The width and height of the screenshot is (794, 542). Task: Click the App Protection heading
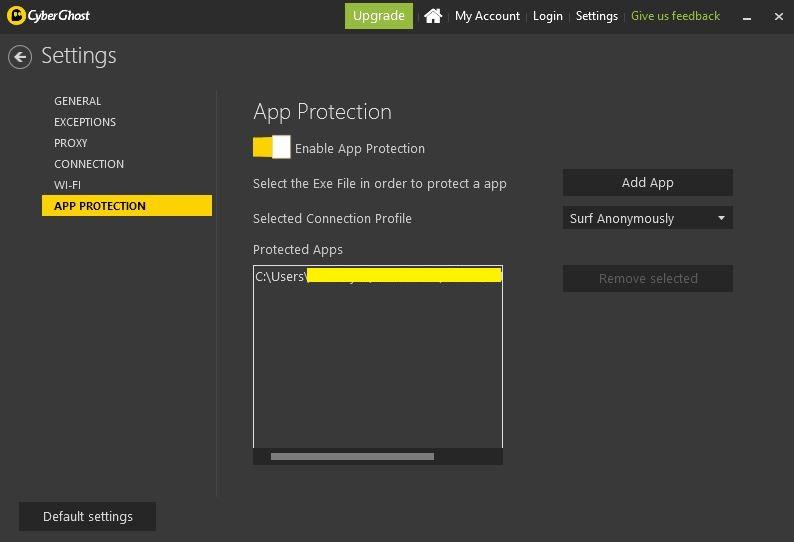coord(323,112)
